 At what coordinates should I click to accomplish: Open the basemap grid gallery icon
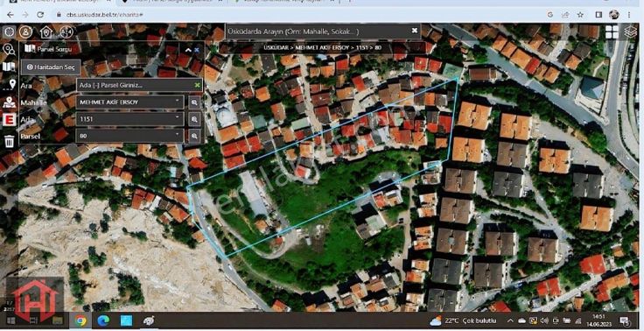[x=612, y=32]
